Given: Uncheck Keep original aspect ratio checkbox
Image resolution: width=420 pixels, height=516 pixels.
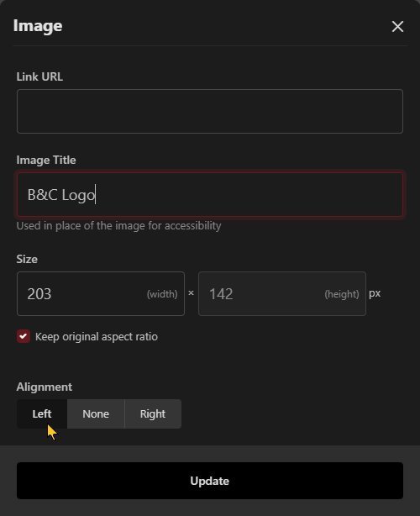Looking at the screenshot, I should [x=24, y=336].
